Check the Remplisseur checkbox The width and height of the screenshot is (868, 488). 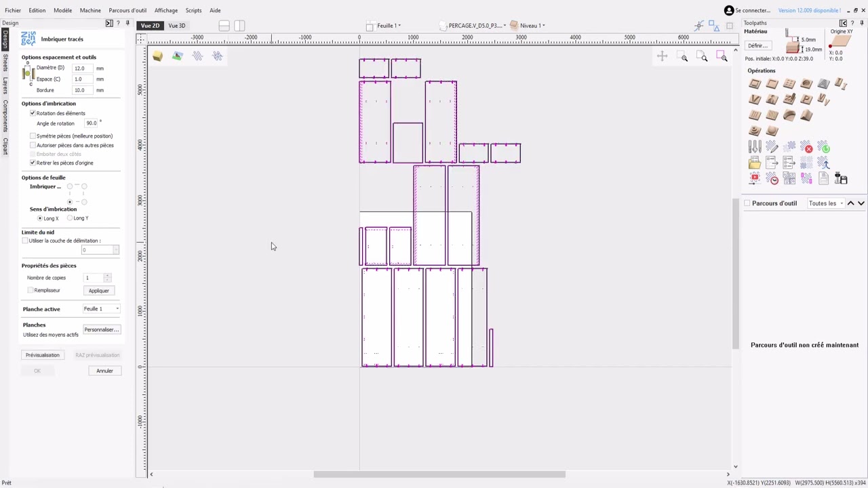pos(31,290)
